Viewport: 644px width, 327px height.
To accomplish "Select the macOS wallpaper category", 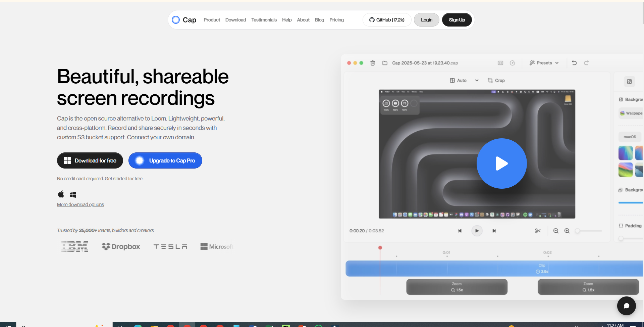I will point(630,137).
